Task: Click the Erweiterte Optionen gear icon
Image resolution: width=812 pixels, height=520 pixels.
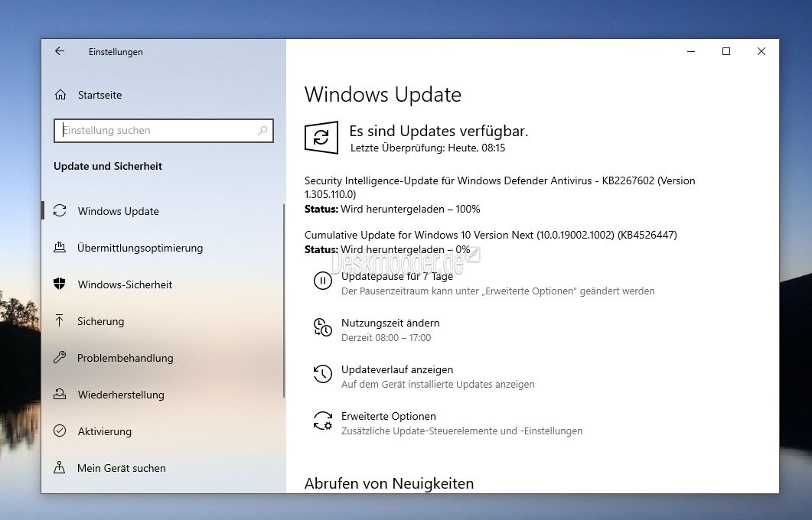Action: pyautogui.click(x=323, y=421)
